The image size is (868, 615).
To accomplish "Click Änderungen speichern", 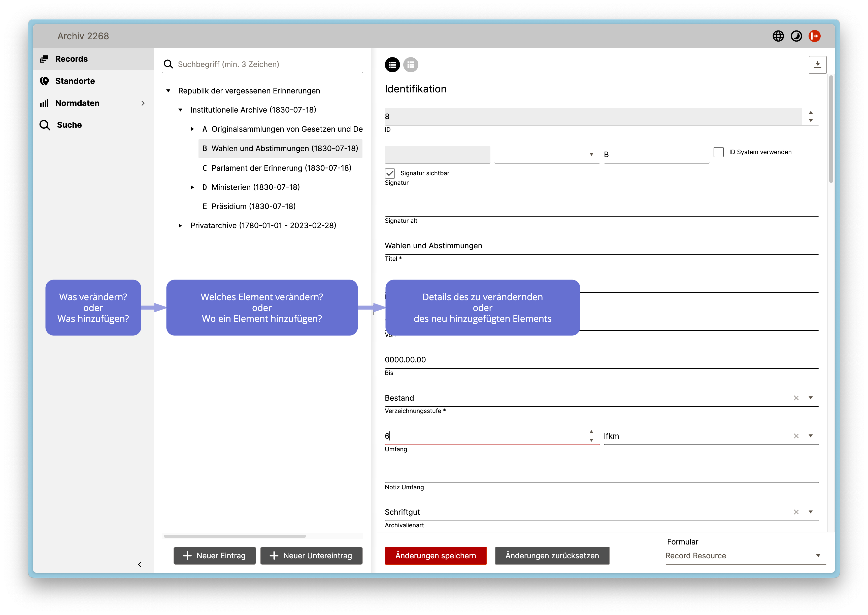I will (x=436, y=556).
